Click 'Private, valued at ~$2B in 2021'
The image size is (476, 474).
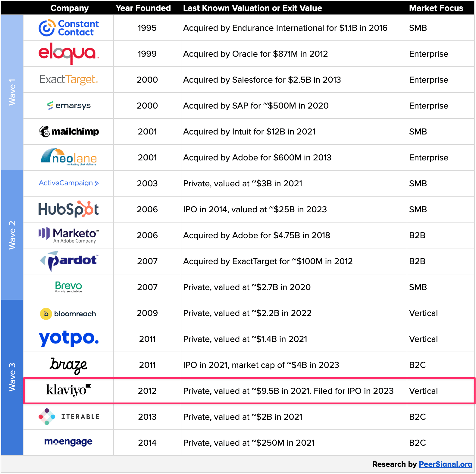[243, 417]
